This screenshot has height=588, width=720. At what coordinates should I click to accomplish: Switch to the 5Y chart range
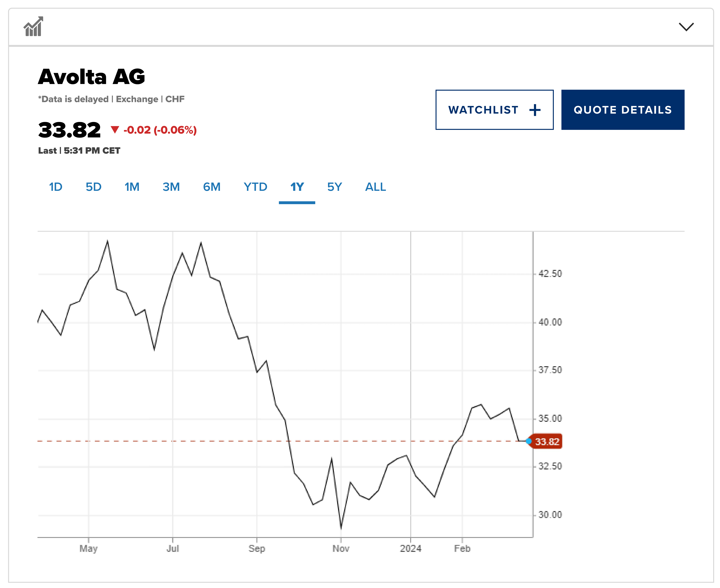tap(335, 187)
